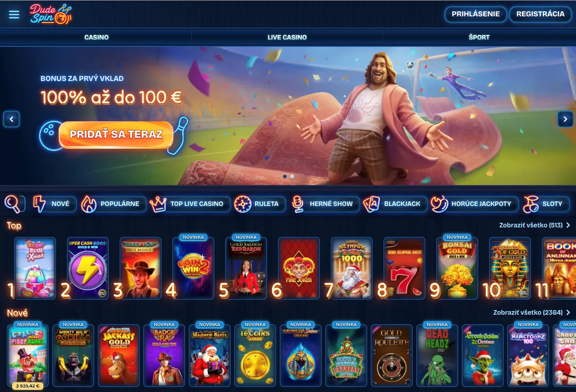Select the second carousel dot indicator

pyautogui.click(x=292, y=176)
